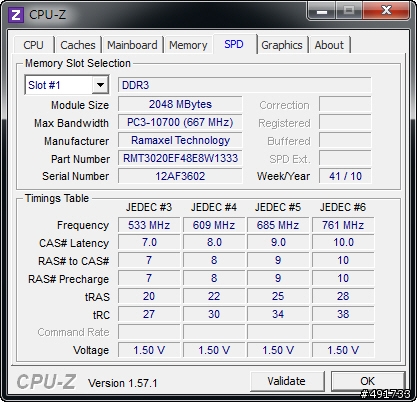
Task: Click part number RMT3020EF48E8W1333
Action: click(x=180, y=158)
